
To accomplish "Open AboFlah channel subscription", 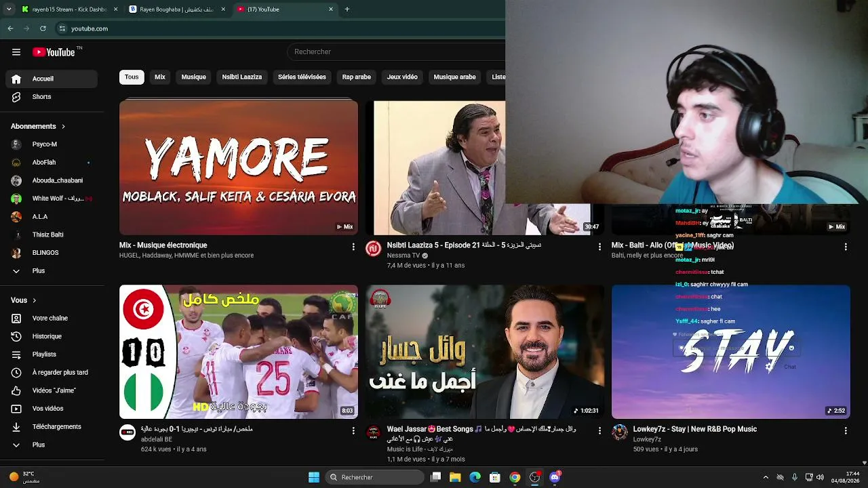I will (52, 163).
